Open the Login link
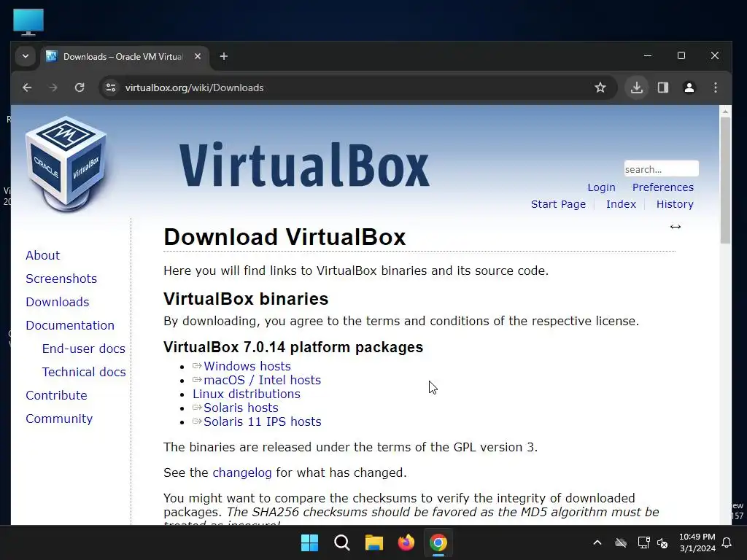747x560 pixels. tap(601, 187)
